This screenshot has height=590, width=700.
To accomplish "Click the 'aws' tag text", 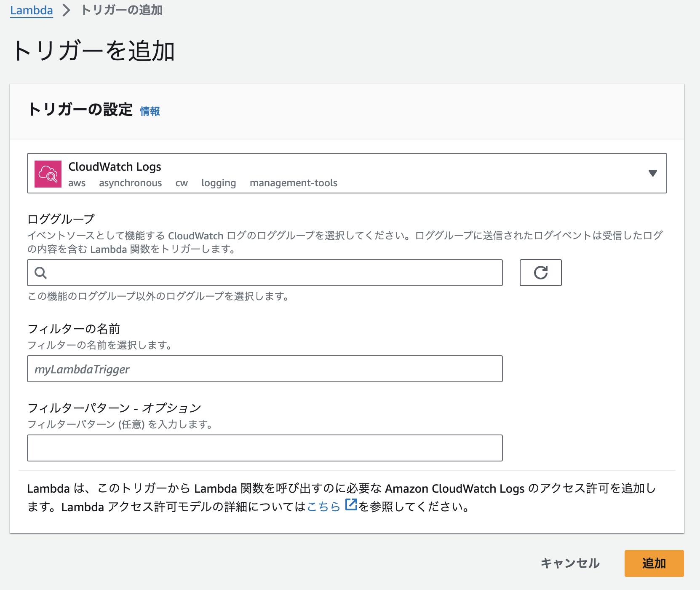I will pyautogui.click(x=77, y=183).
